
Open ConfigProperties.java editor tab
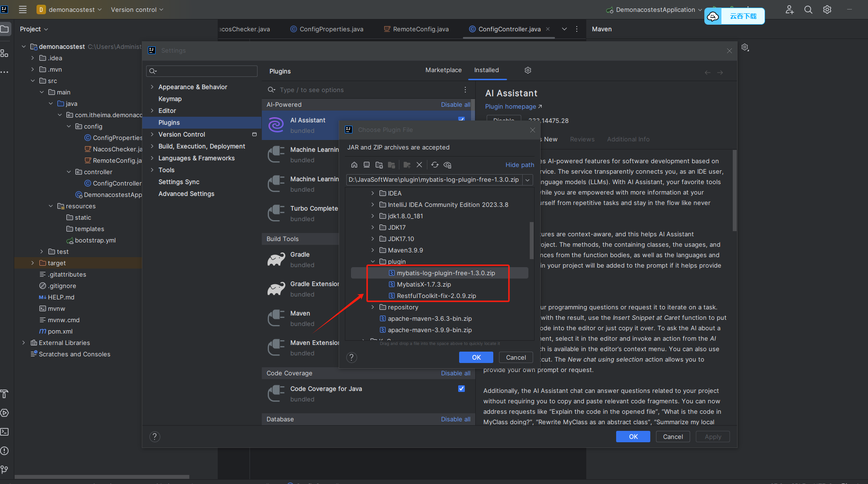coord(327,29)
